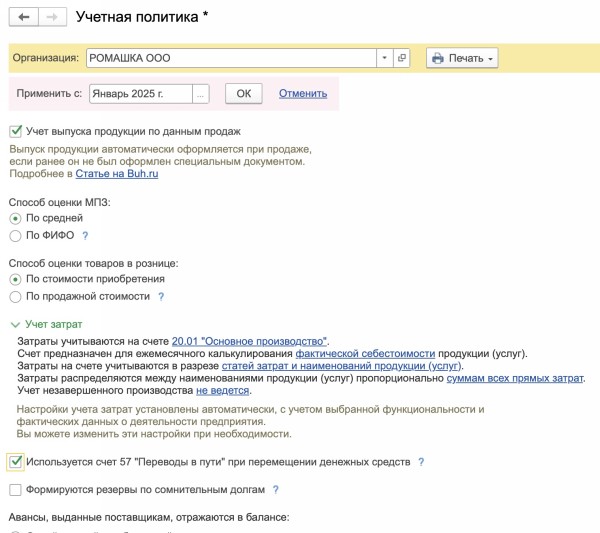Click the Отменить link
Image resolution: width=600 pixels, height=533 pixels.
tap(303, 94)
